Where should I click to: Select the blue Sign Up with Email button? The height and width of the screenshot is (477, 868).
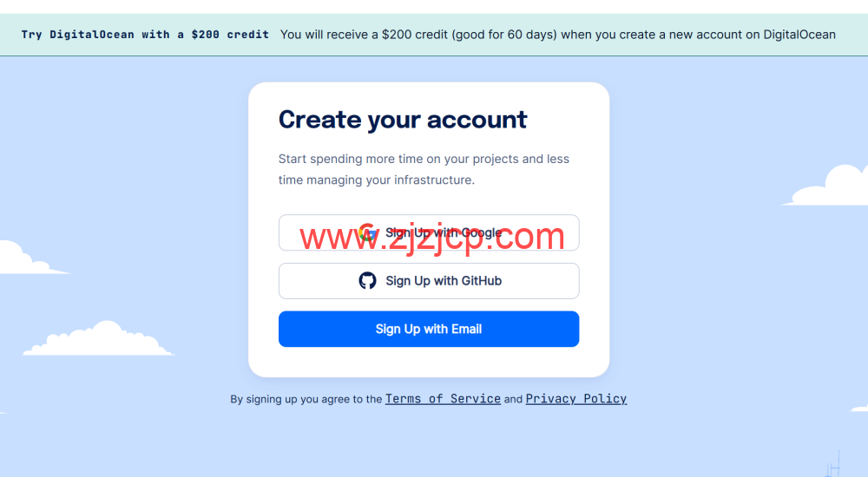[x=429, y=329]
